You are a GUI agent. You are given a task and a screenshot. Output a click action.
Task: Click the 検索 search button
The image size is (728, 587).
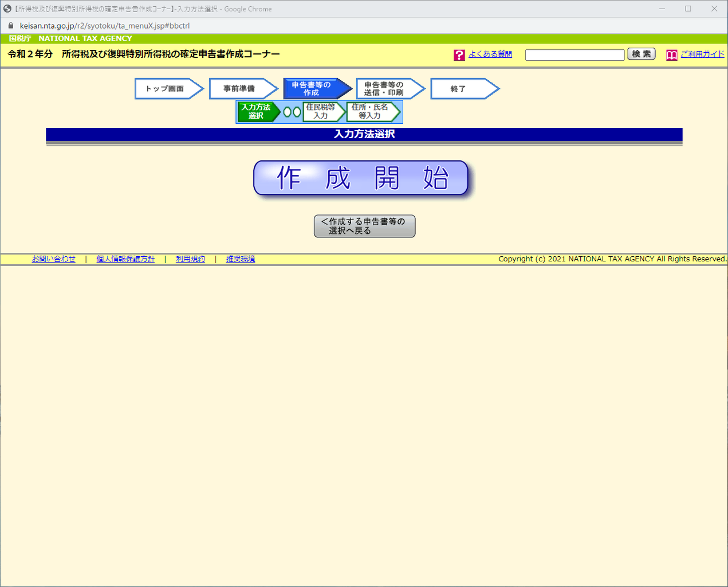coord(642,54)
